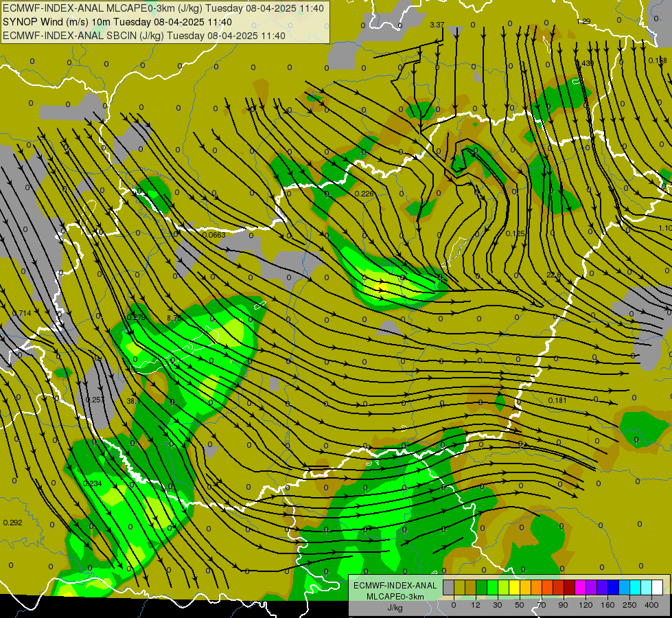Click the white legend swatch at far right

pos(658,587)
